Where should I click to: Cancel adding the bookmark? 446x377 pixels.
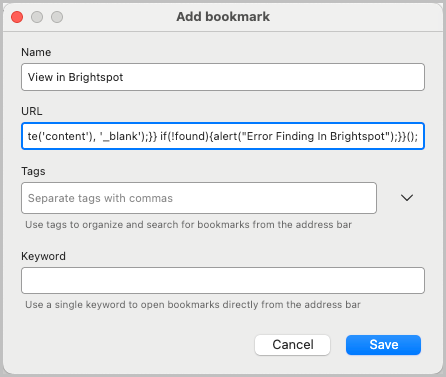pos(292,345)
